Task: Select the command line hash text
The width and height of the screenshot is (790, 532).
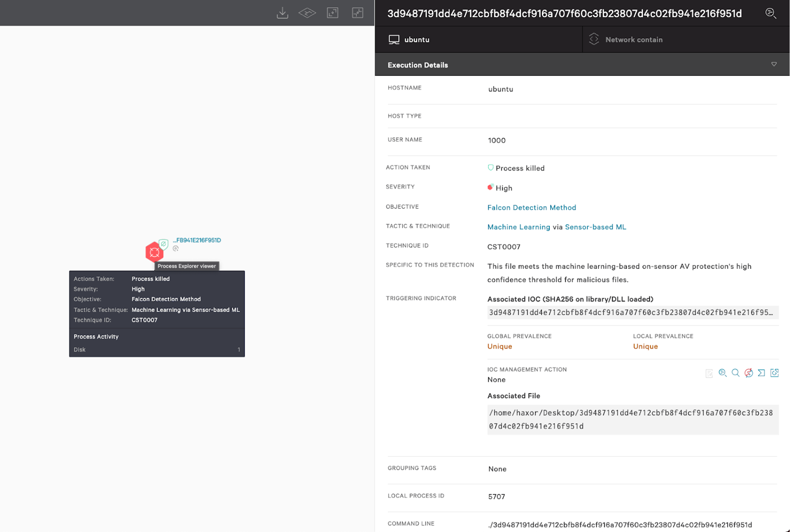Action: (x=620, y=525)
